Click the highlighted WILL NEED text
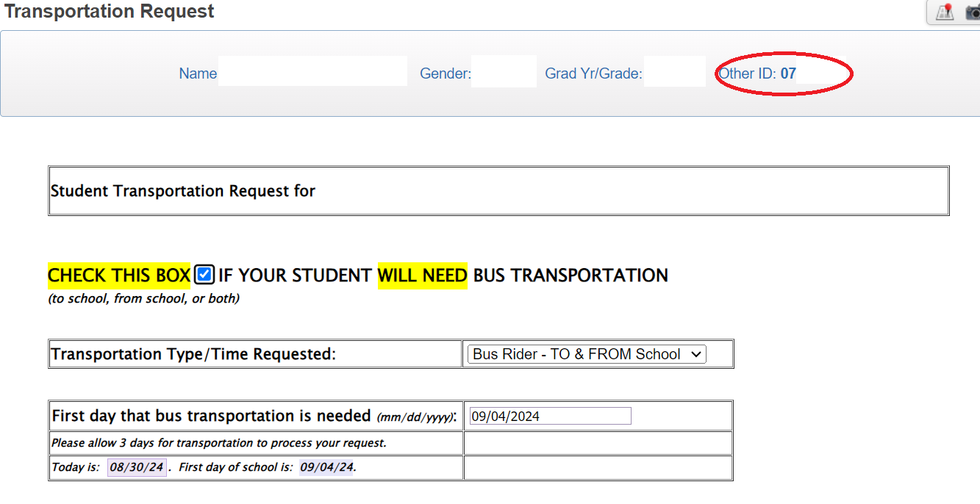 pos(422,276)
